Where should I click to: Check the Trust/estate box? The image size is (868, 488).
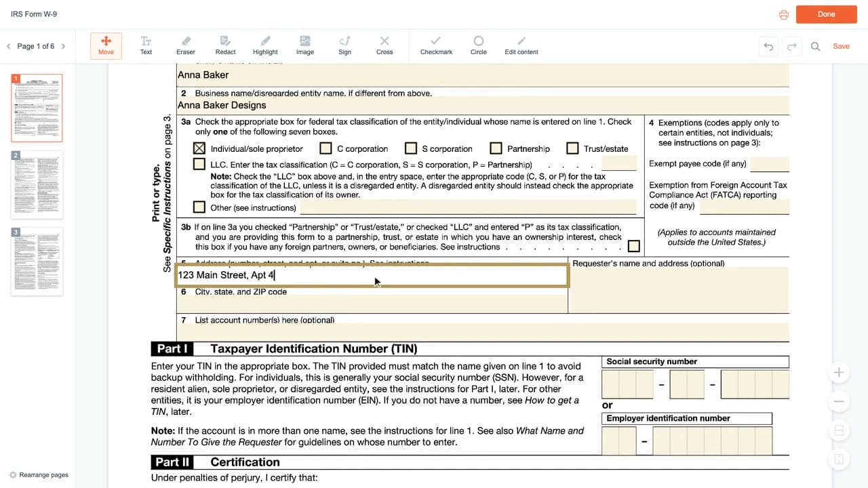(572, 148)
